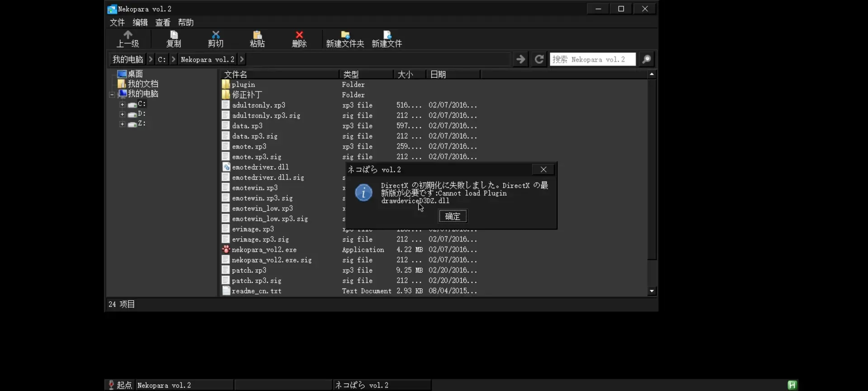Open dropdown arrow after 我的电脑 breadcrumb
868x391 pixels.
[151, 59]
